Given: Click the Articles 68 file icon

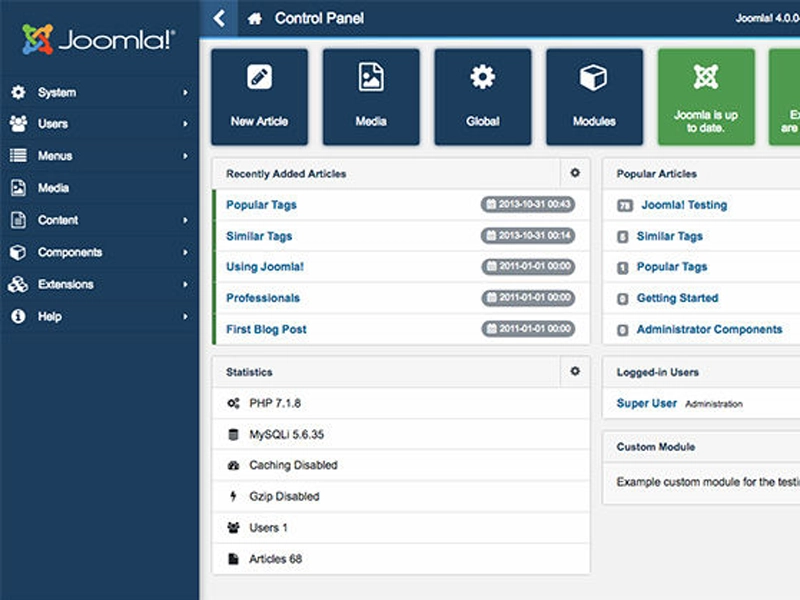Looking at the screenshot, I should (233, 559).
